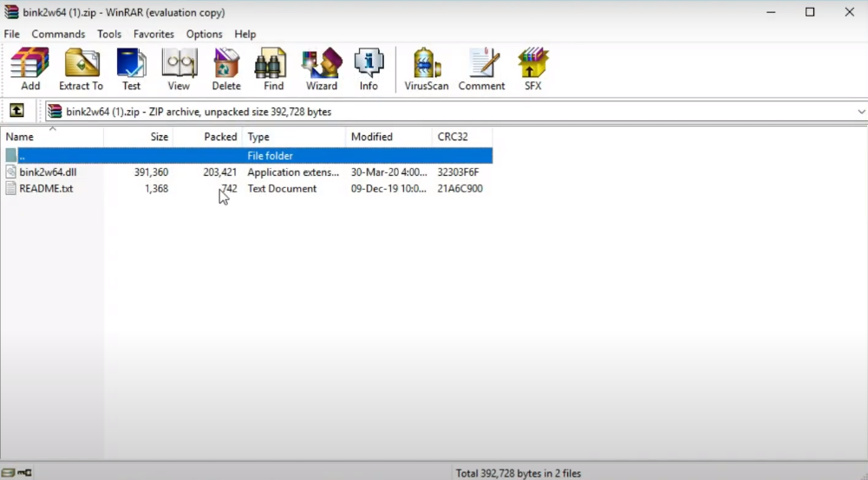Close the WinRAR window
Screen dimensions: 868x480
(x=849, y=12)
